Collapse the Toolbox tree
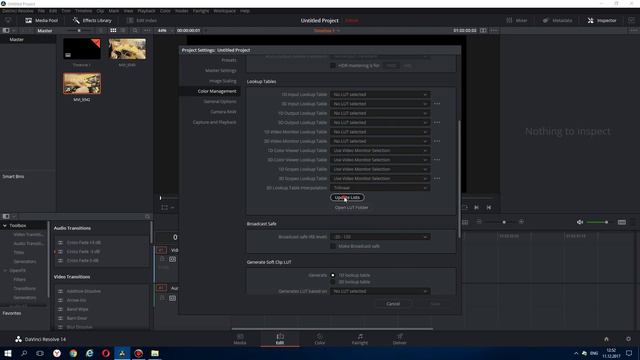This screenshot has width=640, height=360. (x=5, y=225)
